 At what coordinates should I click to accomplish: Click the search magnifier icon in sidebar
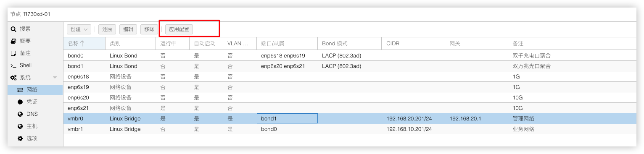pyautogui.click(x=13, y=29)
